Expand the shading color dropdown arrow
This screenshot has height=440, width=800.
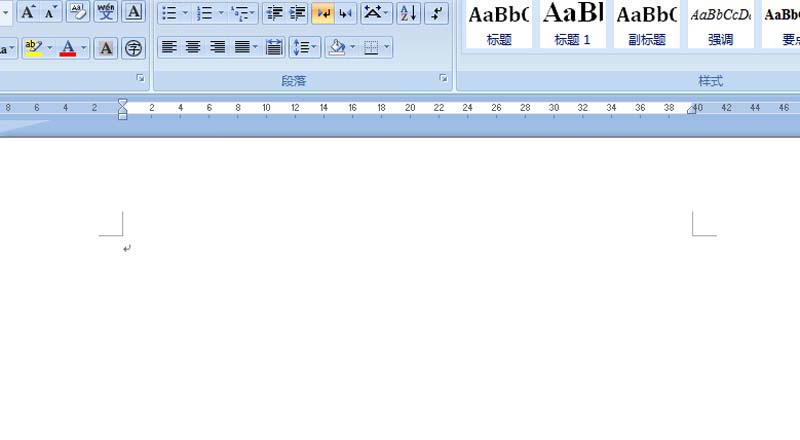point(353,47)
